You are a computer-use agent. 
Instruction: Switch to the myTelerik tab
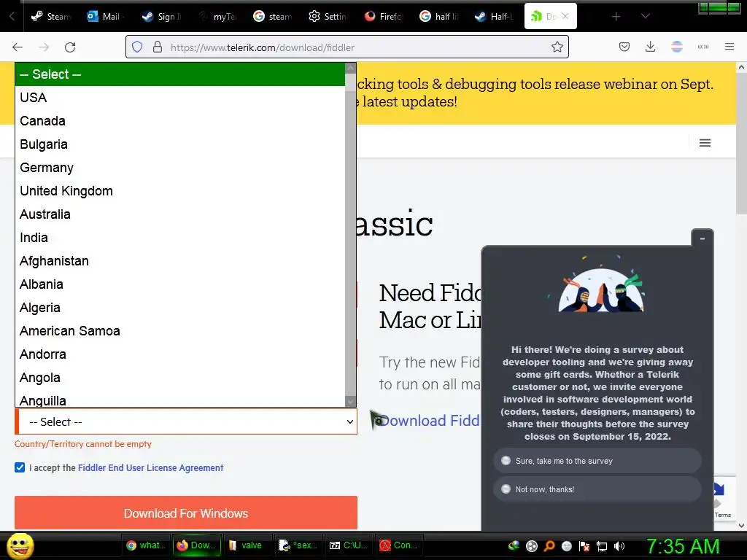tap(217, 17)
